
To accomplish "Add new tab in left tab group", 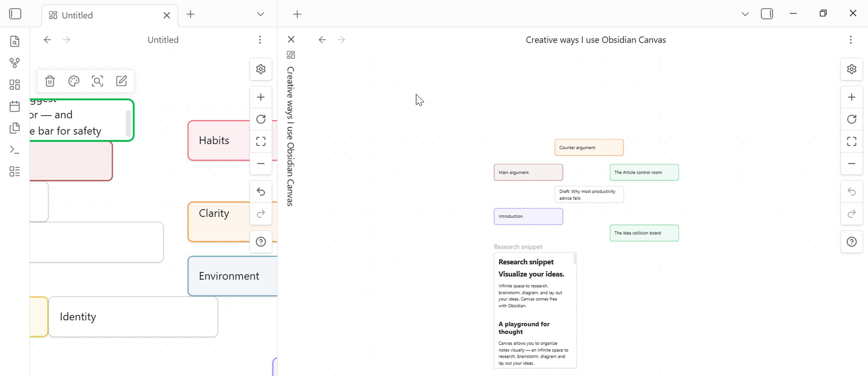I will [x=190, y=14].
